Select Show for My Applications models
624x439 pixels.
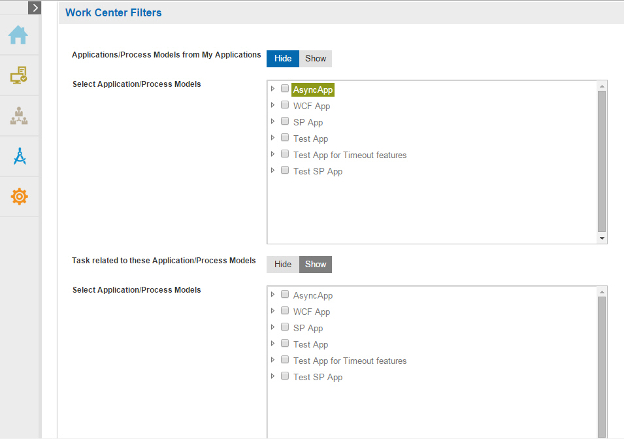click(x=316, y=59)
